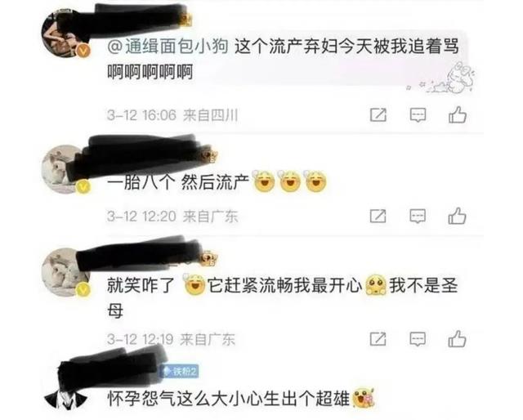Screen dimensions: 523x420
Task: Tap the 3-12 16:06 来自四川 timestamp
Action: (x=172, y=115)
